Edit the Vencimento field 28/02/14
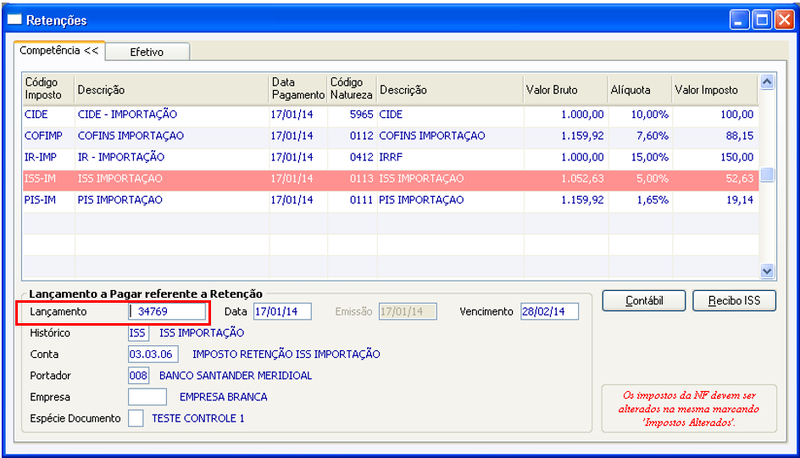 point(549,311)
